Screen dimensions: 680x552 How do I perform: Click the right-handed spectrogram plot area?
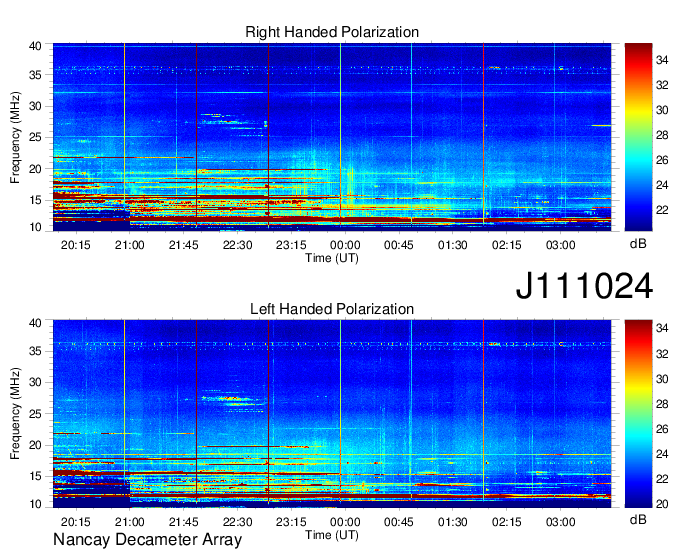click(332, 137)
